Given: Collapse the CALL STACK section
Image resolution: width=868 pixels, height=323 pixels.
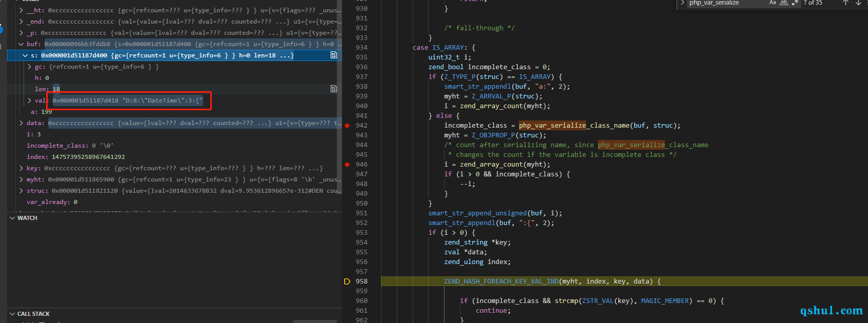Looking at the screenshot, I should pyautogui.click(x=12, y=314).
